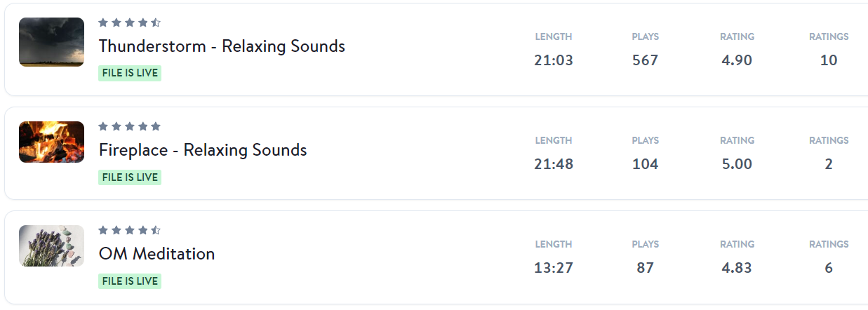Select the OM Meditation lavender thumbnail
868x310 pixels.
point(51,245)
